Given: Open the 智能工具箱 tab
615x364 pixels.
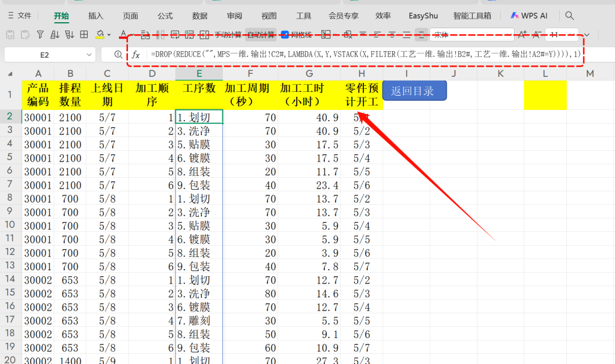Looking at the screenshot, I should coord(472,16).
